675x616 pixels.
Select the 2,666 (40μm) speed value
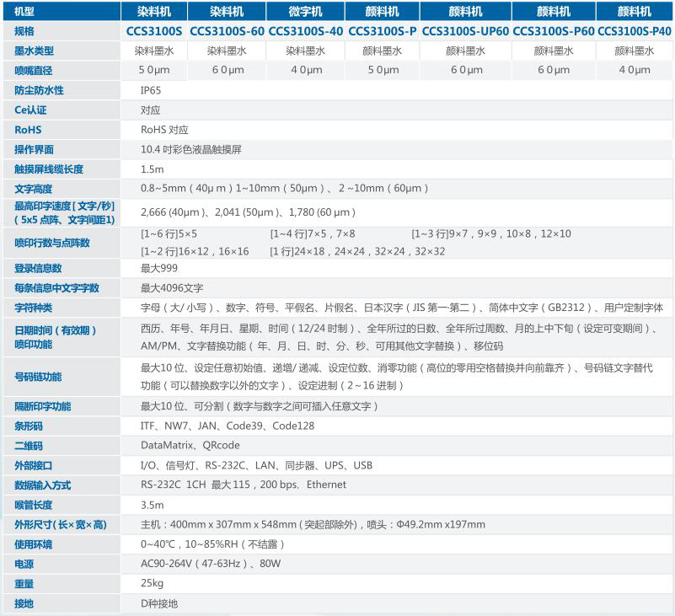[248, 212]
